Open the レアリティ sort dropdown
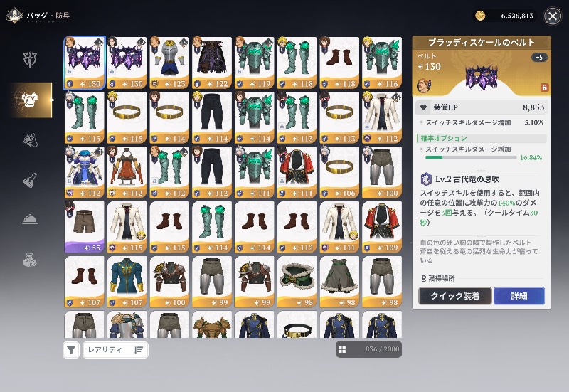The width and height of the screenshot is (569, 392). [x=115, y=350]
